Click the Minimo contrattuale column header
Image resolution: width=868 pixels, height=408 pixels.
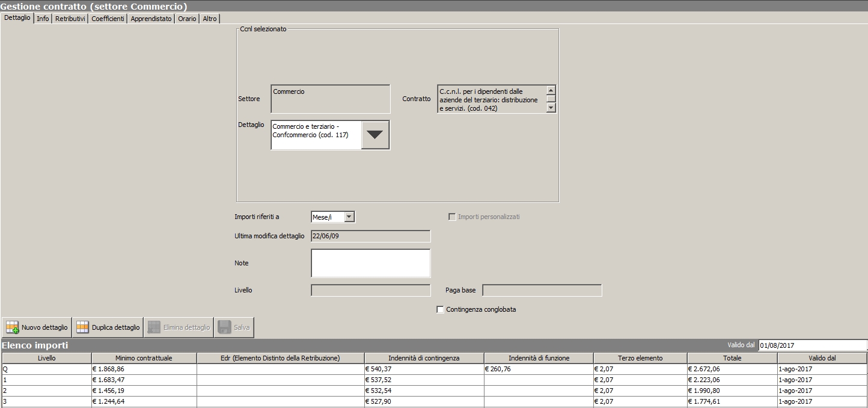(144, 358)
